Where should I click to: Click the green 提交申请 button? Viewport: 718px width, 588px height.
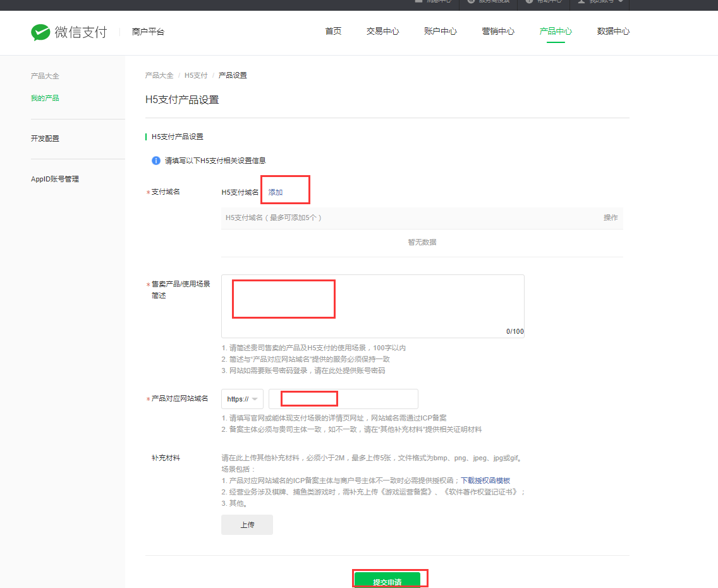(x=387, y=581)
